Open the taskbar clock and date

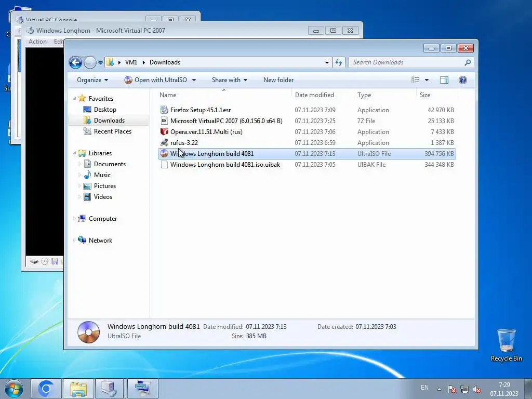504,389
